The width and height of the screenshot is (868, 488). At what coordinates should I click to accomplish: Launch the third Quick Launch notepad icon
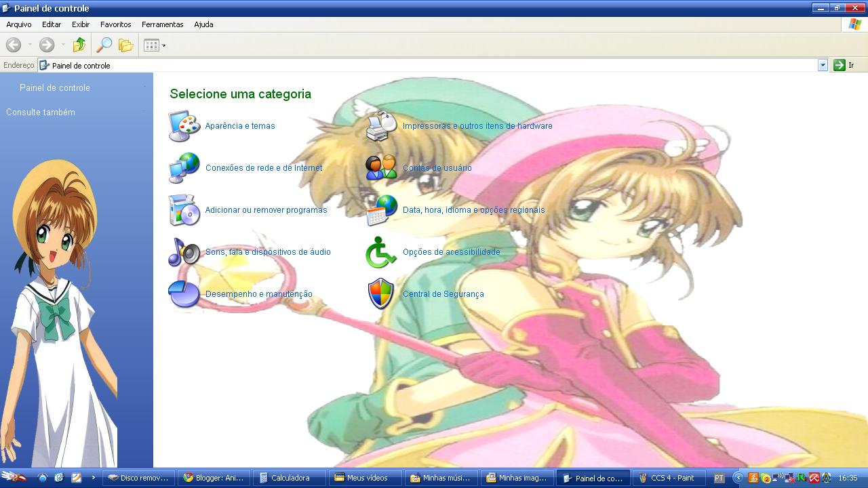coord(77,478)
